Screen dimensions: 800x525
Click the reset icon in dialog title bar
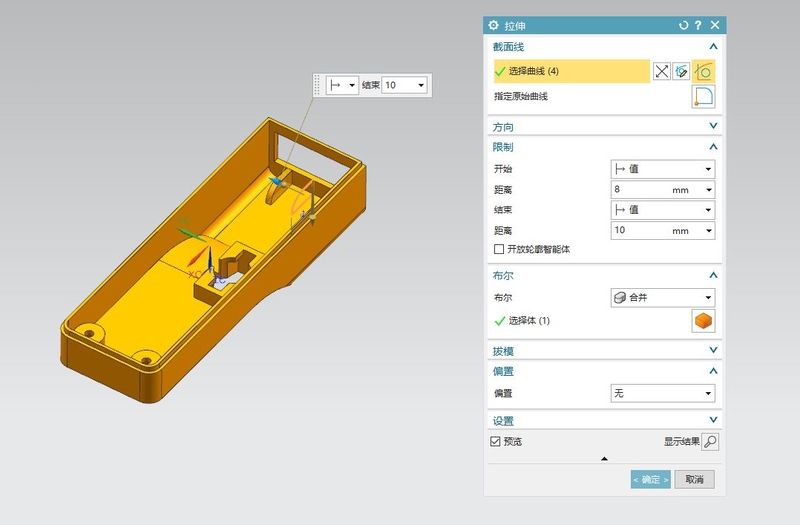click(x=684, y=25)
